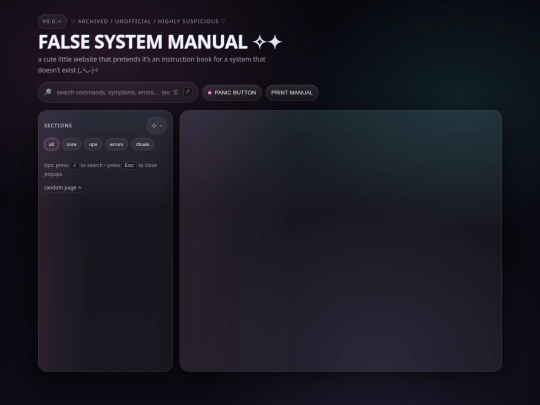540x405 pixels.
Task: Click PRINT MANUAL button
Action: click(292, 93)
